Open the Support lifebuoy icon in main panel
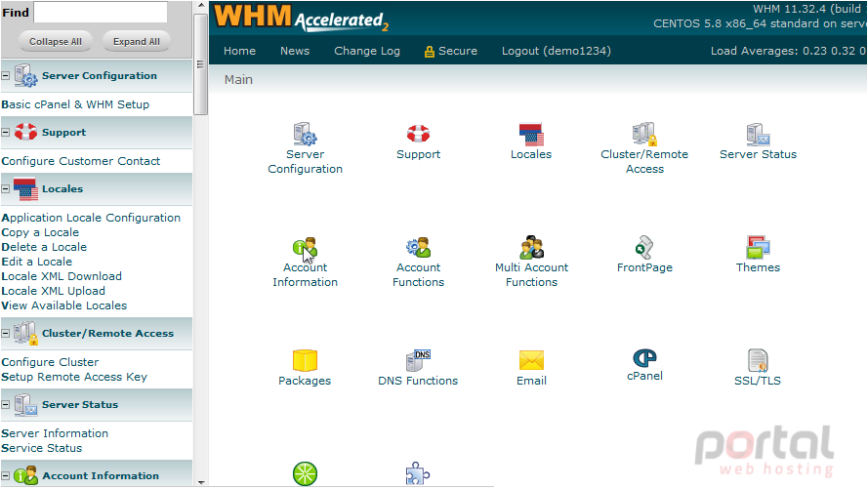The height and width of the screenshot is (488, 868). click(x=418, y=134)
